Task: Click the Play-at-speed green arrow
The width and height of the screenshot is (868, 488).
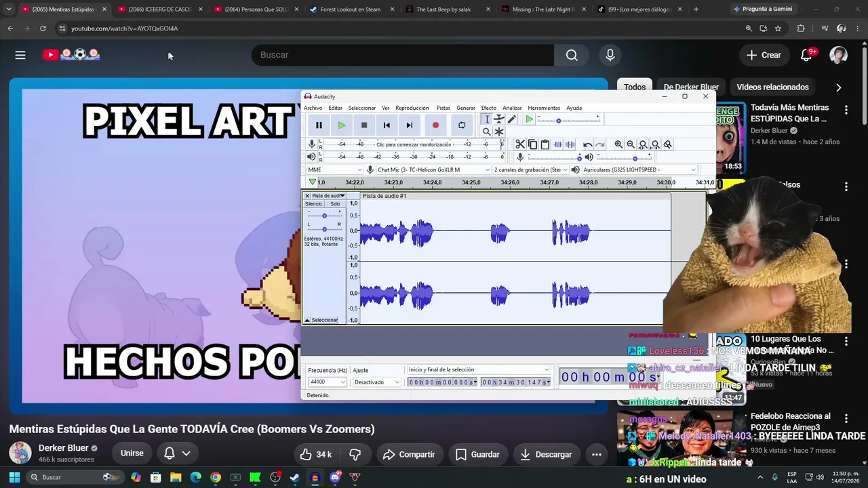Action: pos(530,119)
